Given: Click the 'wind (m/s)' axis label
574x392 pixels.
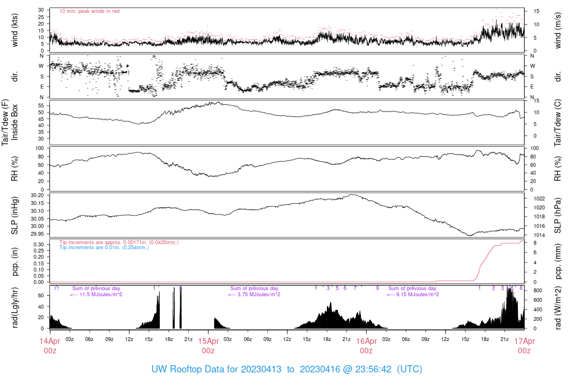Looking at the screenshot, I should point(558,30).
